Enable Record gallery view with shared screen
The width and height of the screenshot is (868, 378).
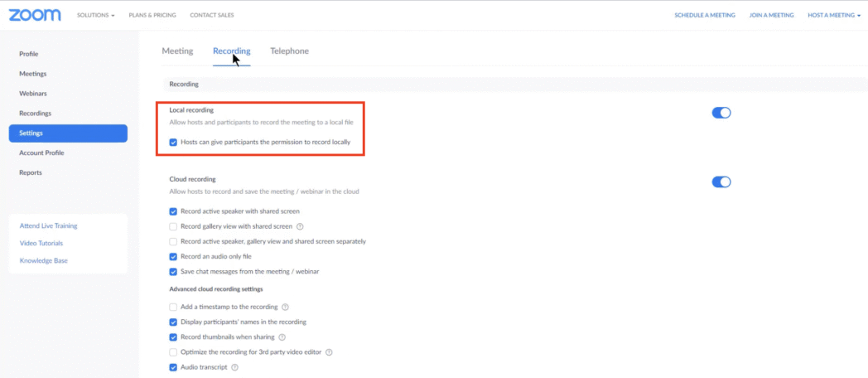point(173,226)
